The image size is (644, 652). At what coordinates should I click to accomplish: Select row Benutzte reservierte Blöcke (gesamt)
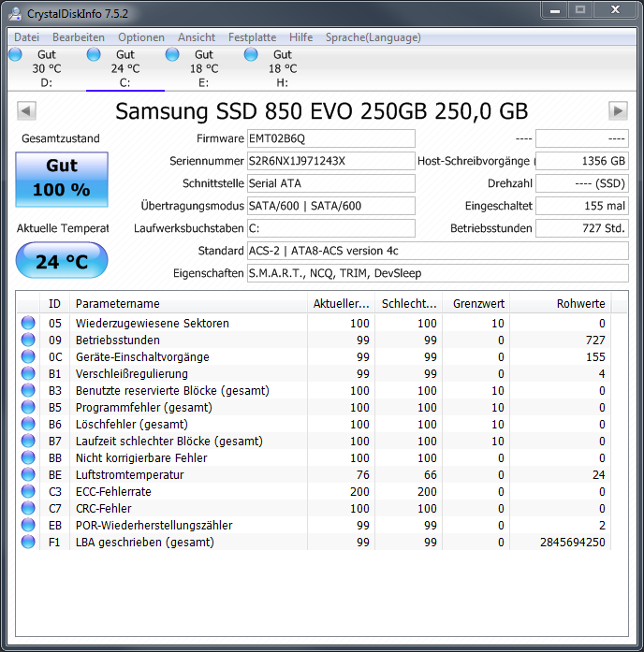315,390
